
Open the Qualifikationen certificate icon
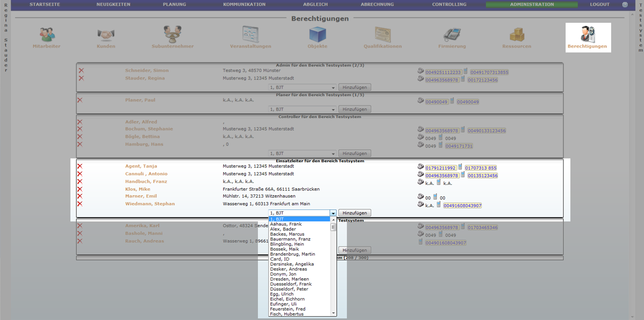pyautogui.click(x=382, y=34)
